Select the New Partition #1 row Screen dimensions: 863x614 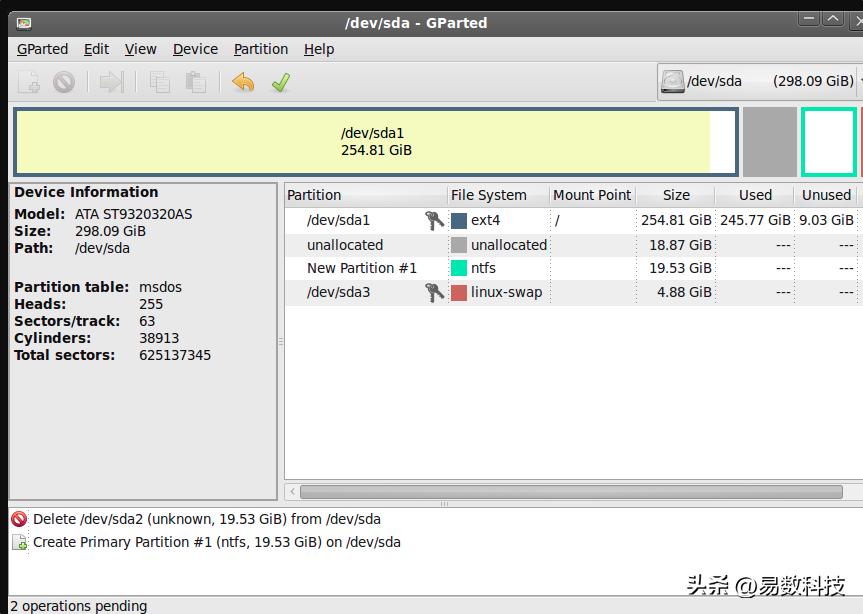(x=362, y=268)
